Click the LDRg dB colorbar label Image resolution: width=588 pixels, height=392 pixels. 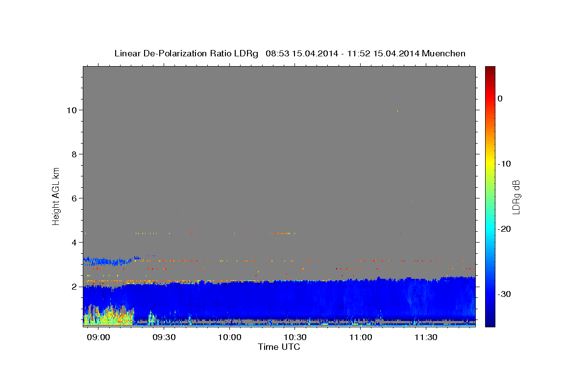tap(516, 197)
